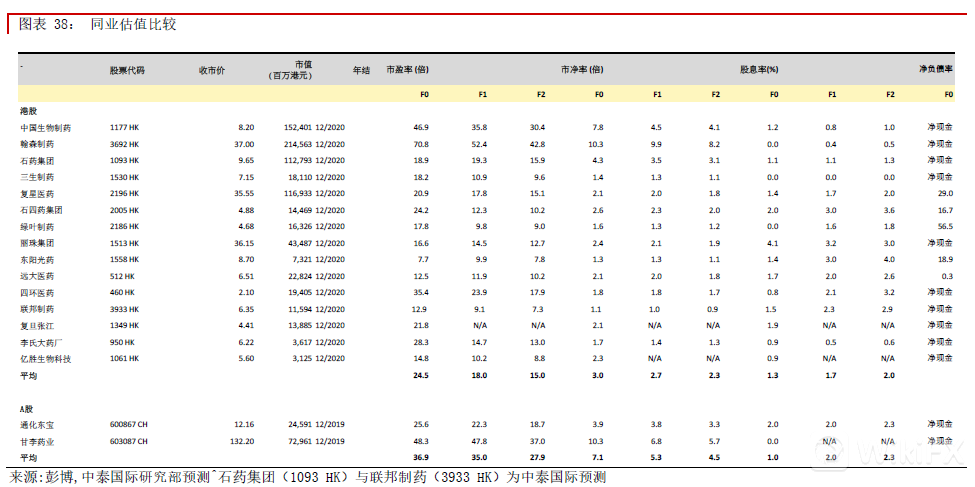Select stock code 1558 HK

click(x=124, y=259)
